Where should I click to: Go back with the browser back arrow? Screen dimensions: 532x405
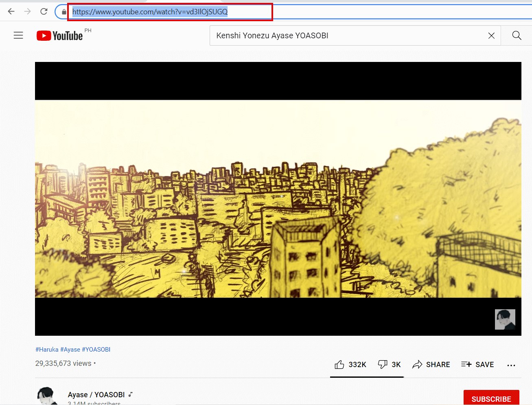(11, 11)
